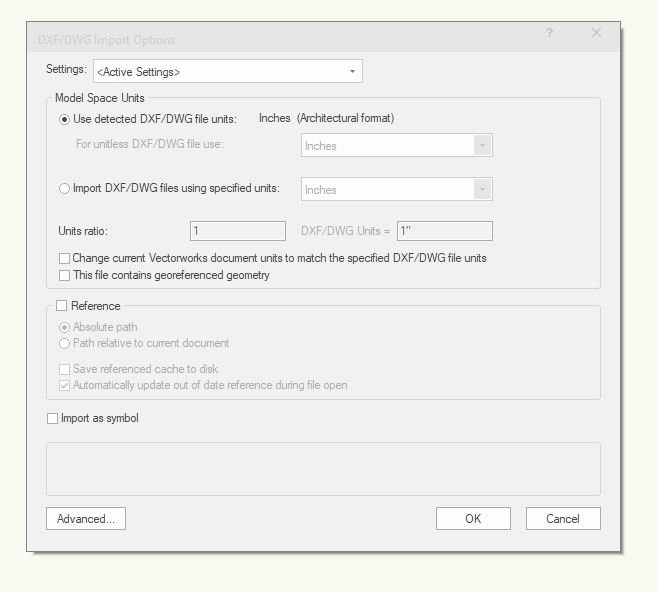Select the Absolute path radio option
Screen dimensions: 657x592
(x=65, y=327)
